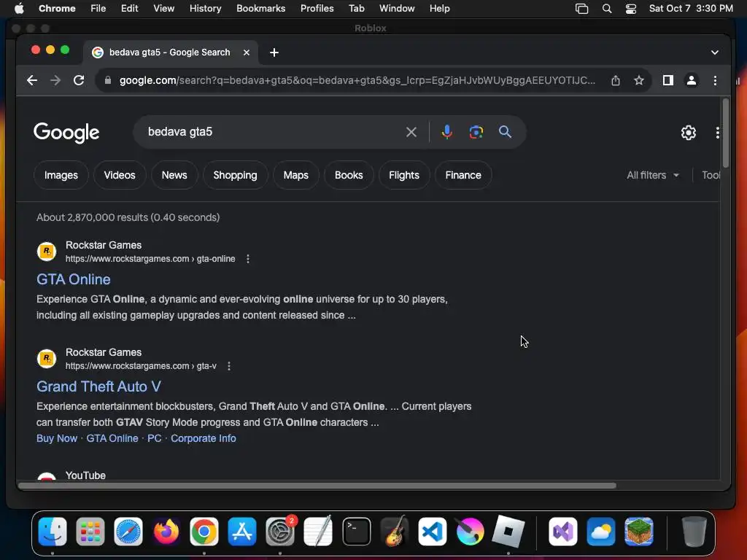Open the GTA Online result link

(x=74, y=279)
